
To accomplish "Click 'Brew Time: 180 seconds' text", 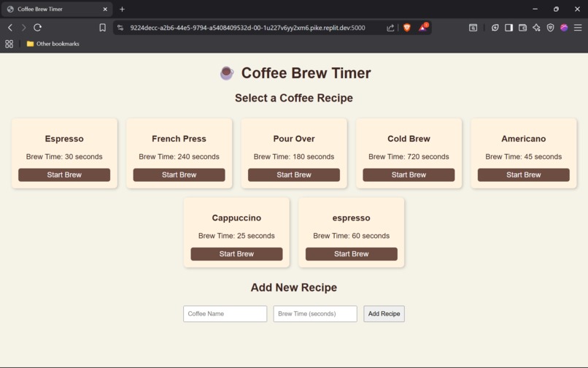I will [294, 156].
